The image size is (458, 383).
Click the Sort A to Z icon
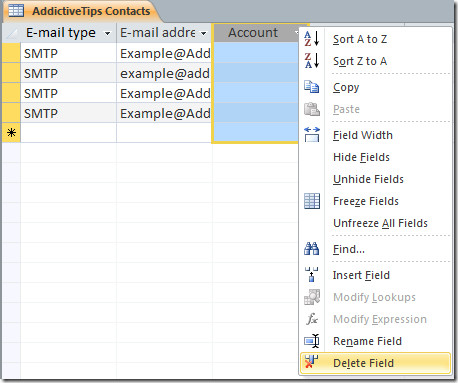(x=312, y=39)
